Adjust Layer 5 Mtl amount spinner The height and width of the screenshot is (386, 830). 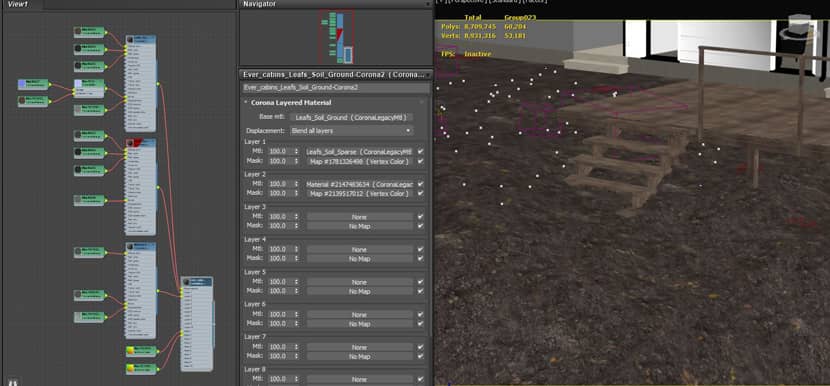(296, 282)
